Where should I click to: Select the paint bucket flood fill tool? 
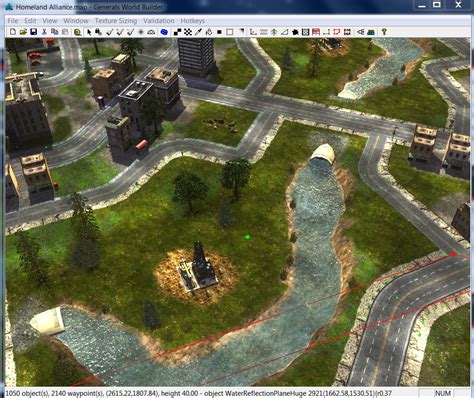click(209, 32)
